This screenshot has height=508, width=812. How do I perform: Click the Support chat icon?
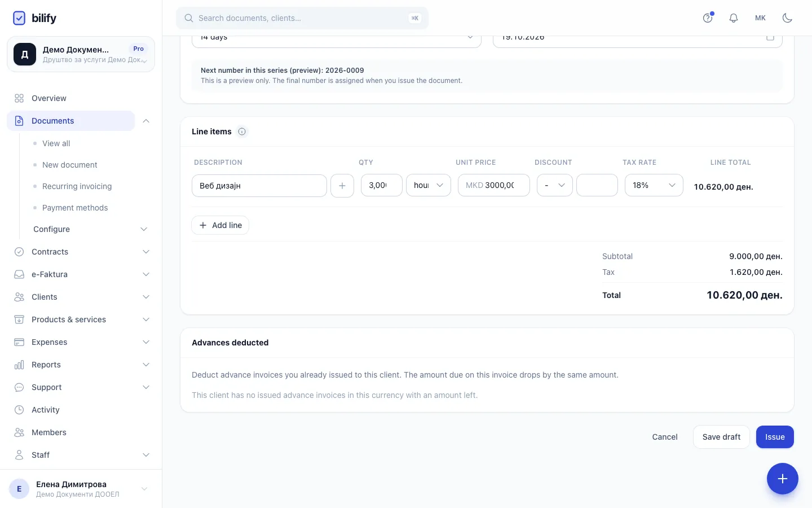19,387
